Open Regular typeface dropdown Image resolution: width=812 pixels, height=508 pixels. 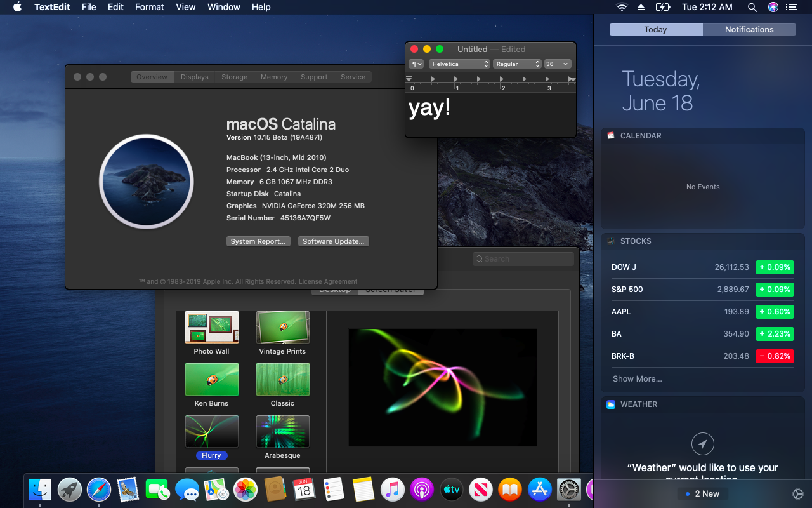tap(517, 63)
